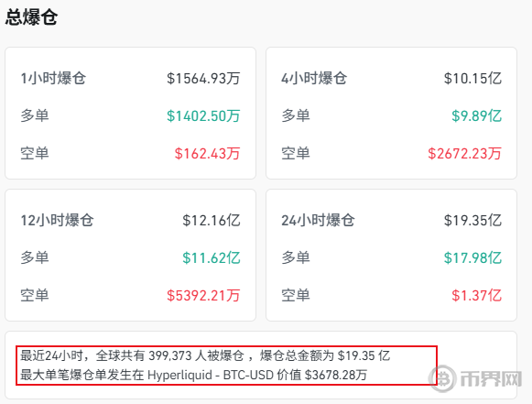Click 1-hour short liquidations $162.43万
This screenshot has height=404, width=532.
tap(207, 154)
